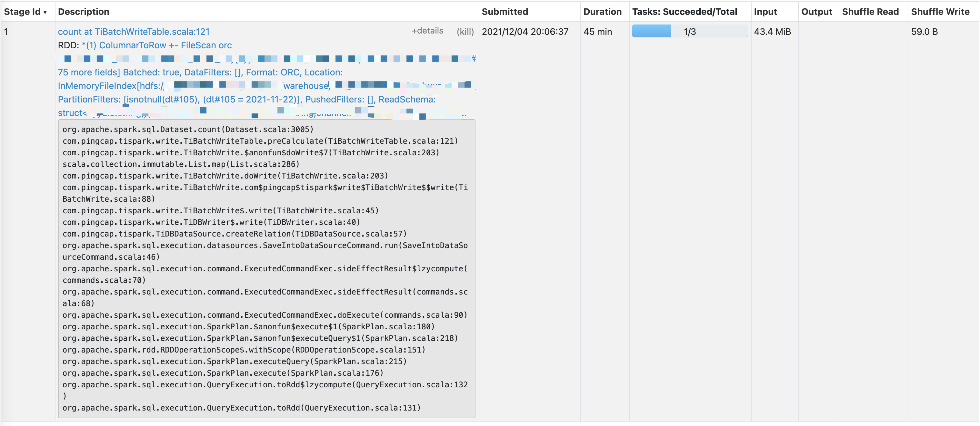Click the 45 min duration value
Image resolution: width=980 pixels, height=426 pixels.
[x=597, y=32]
